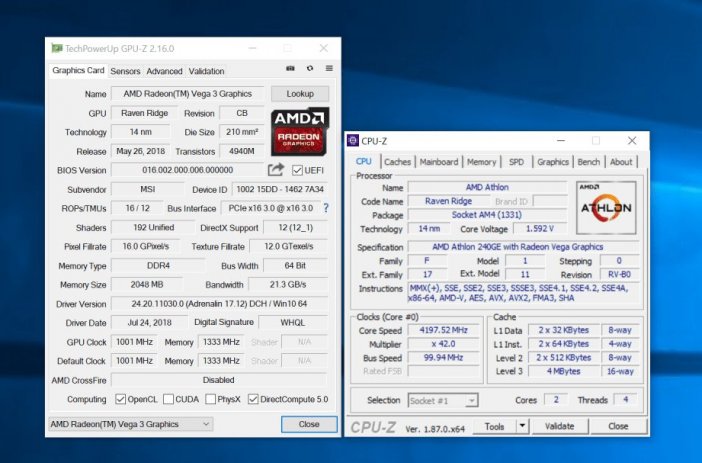Click the L1 Data 2 x 32 KBytes value
This screenshot has width=702, height=463.
pos(564,330)
